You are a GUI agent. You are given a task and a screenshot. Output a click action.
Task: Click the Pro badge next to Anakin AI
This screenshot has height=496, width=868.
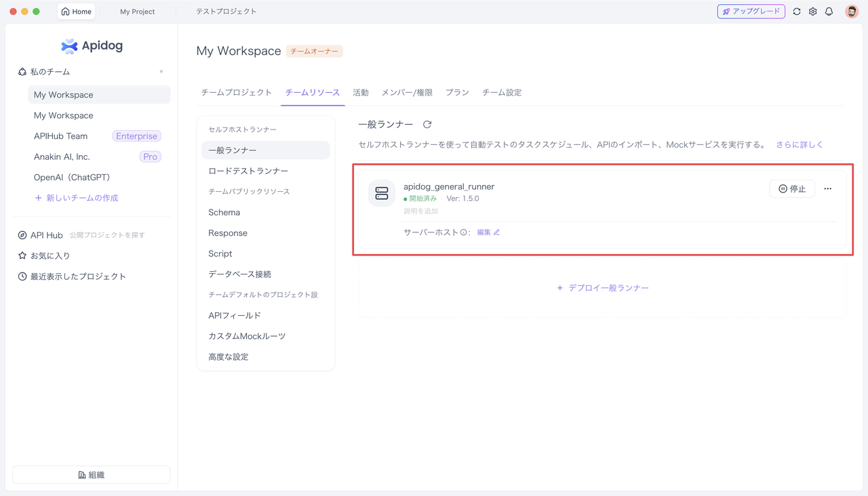[150, 157]
